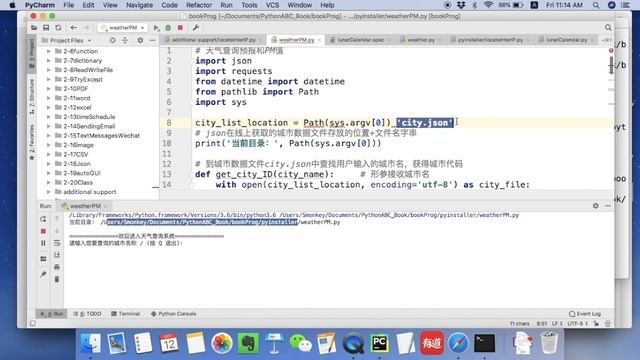Click the red error indicator atop editor stripe

611,51
